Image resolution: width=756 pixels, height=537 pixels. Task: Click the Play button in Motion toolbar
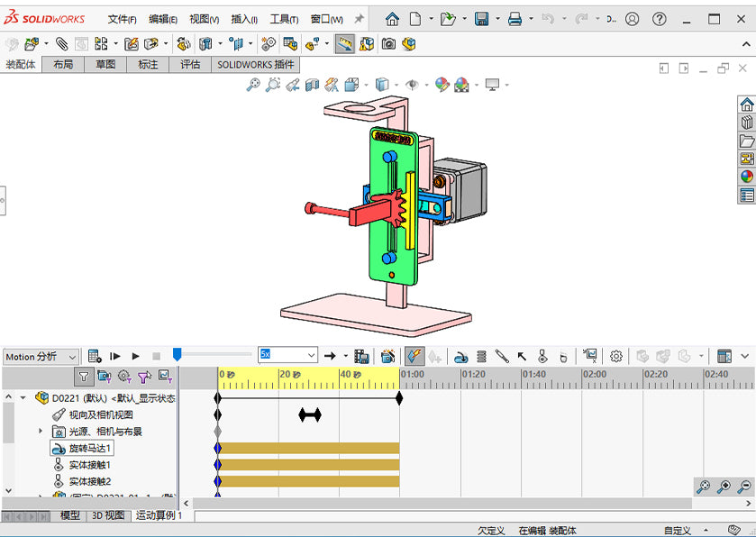pos(135,356)
